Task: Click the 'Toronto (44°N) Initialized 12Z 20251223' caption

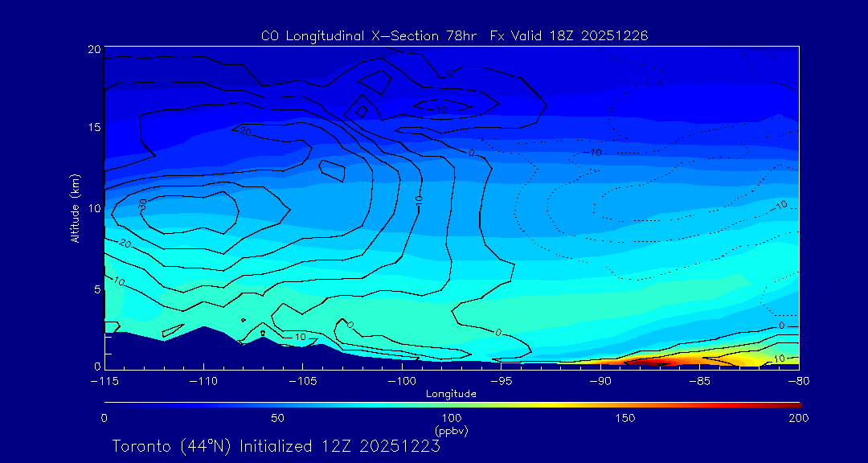Action: pos(276,446)
